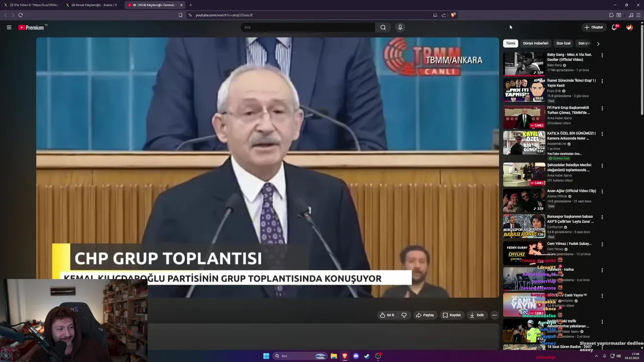The height and width of the screenshot is (362, 644).
Task: Click the Paylaş share button
Action: coord(425,315)
